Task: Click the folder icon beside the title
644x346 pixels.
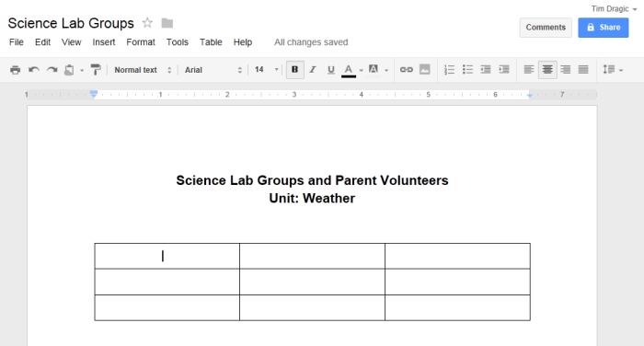Action: [x=167, y=23]
